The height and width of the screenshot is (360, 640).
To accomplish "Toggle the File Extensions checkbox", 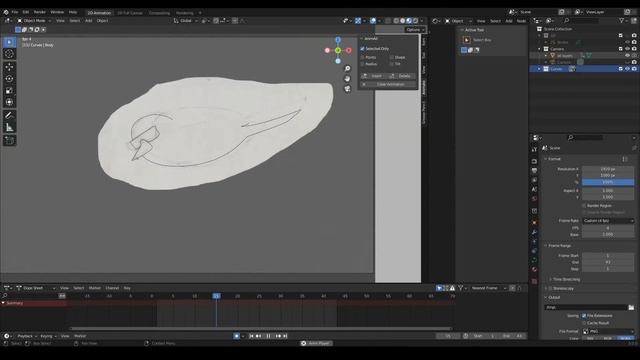I will tap(584, 316).
